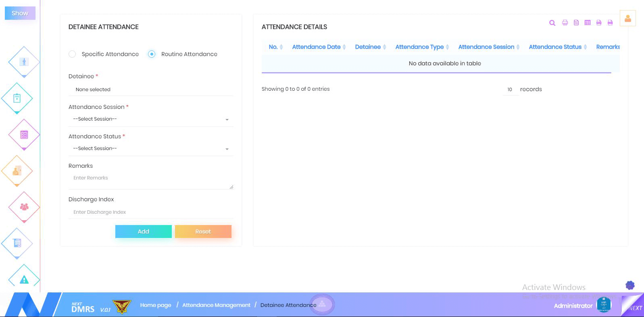The width and height of the screenshot is (644, 317).
Task: Click the PDF export icon
Action: [599, 23]
